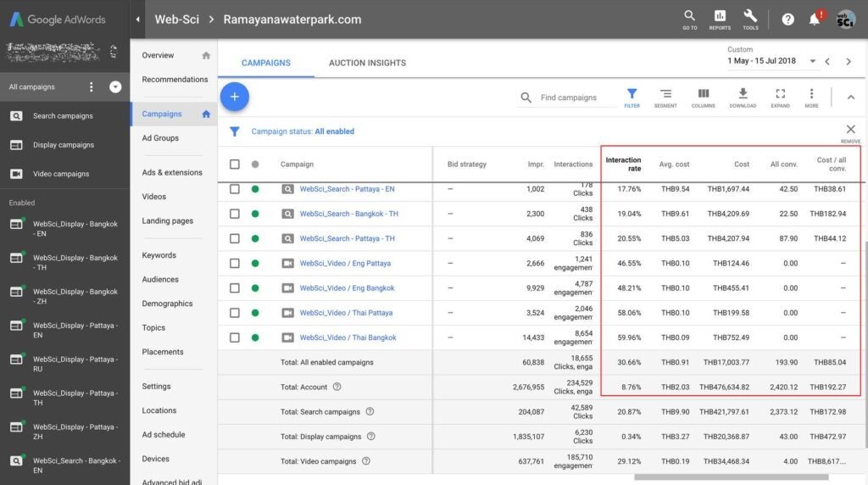Click the Google AdWords logo
The image size is (868, 485).
pos(58,20)
